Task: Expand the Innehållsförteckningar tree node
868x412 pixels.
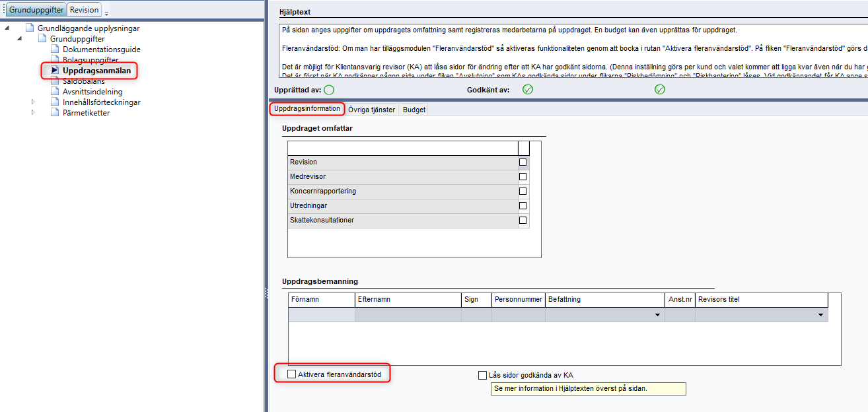Action: point(33,102)
